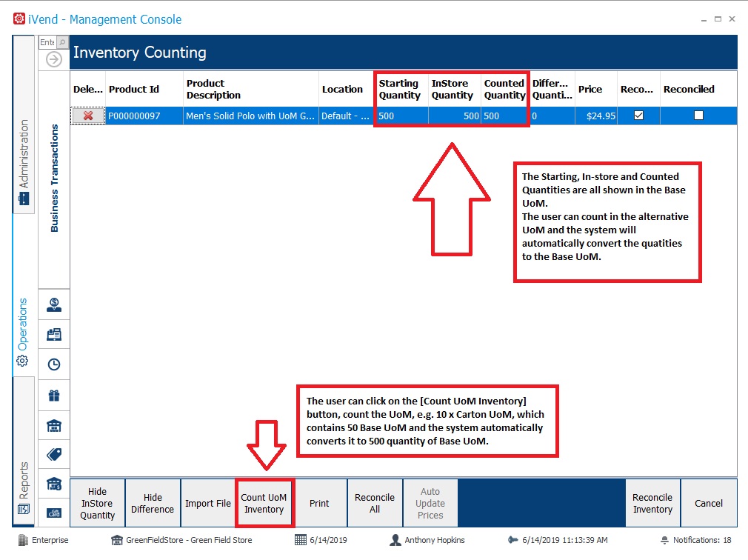Click Anthony Hopkins user name
The width and height of the screenshot is (748, 560).
(x=435, y=540)
